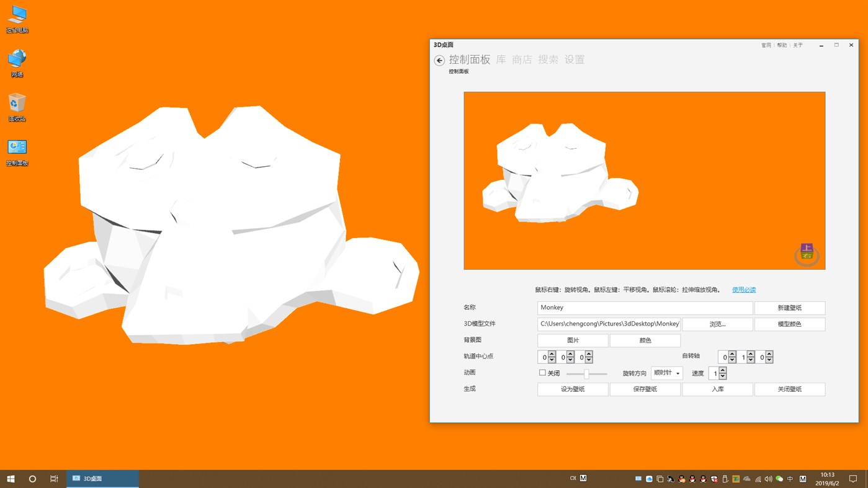Open WeChat from the system tray
This screenshot has height=488, width=868.
779,478
